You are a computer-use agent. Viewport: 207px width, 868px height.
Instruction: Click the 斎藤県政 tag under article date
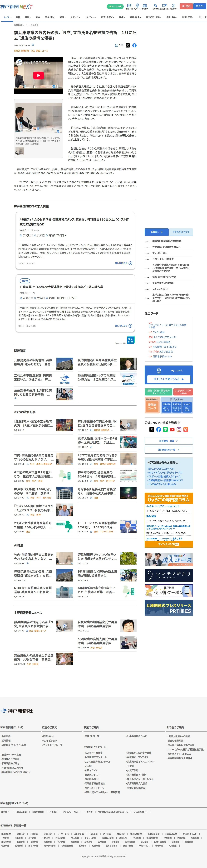pyautogui.click(x=25, y=51)
